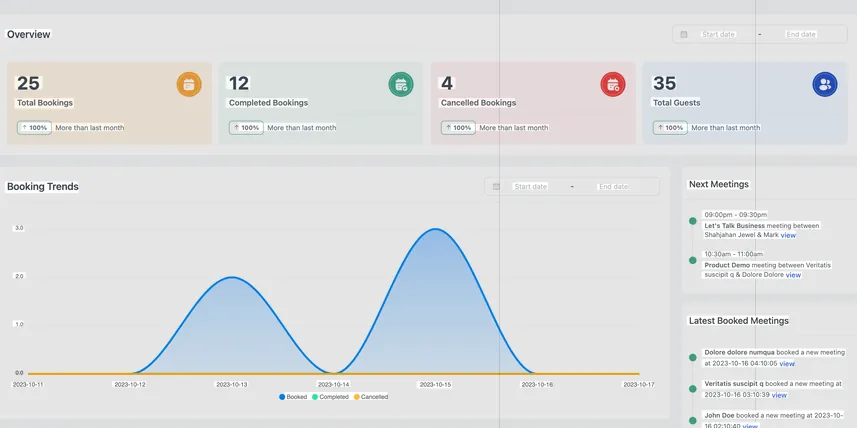The width and height of the screenshot is (857, 428).
Task: Click 100% badge on Cancelled Bookings card
Action: point(459,128)
